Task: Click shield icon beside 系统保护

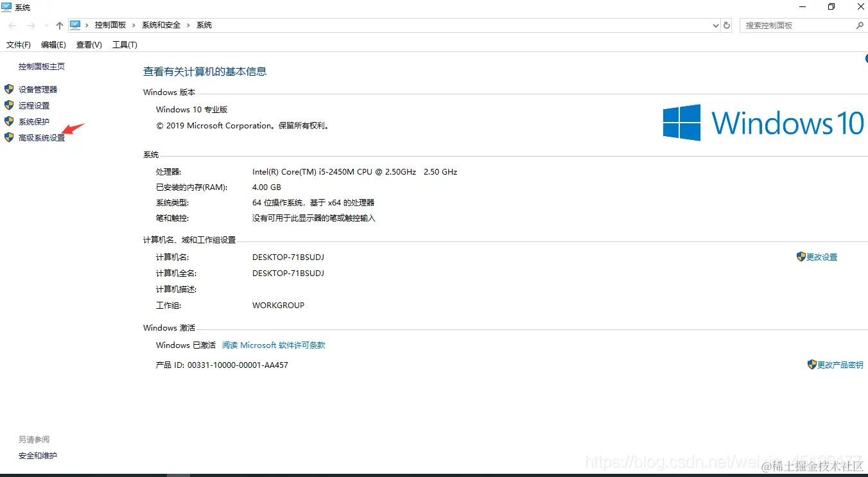Action: [x=9, y=121]
